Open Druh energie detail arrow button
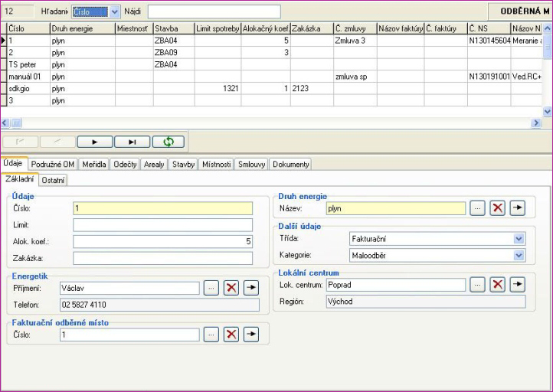This screenshot has width=553, height=392. [518, 208]
